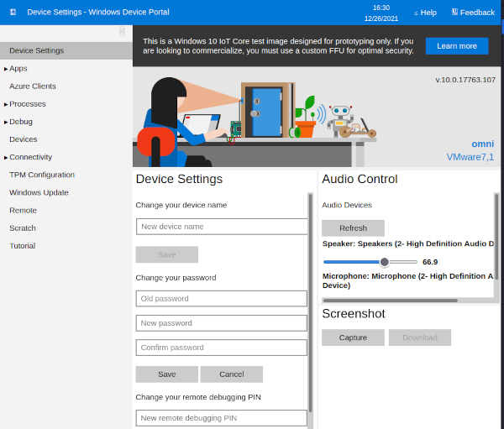Viewport: 504px width, 429px height.
Task: Focus the New password field
Action: tap(222, 323)
